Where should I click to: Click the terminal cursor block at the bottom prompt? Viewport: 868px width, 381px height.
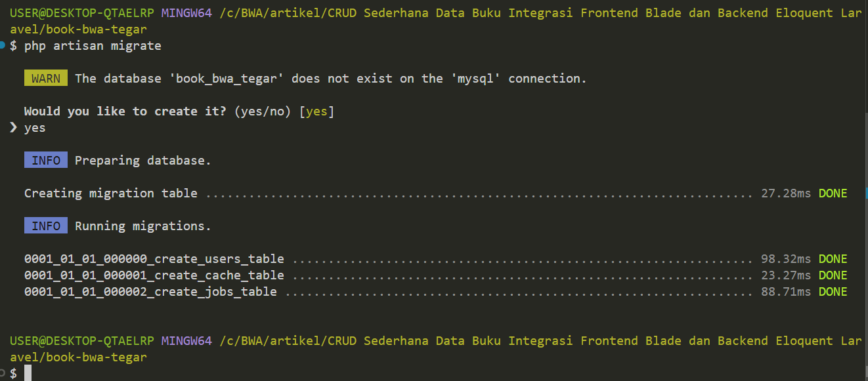[x=28, y=373]
